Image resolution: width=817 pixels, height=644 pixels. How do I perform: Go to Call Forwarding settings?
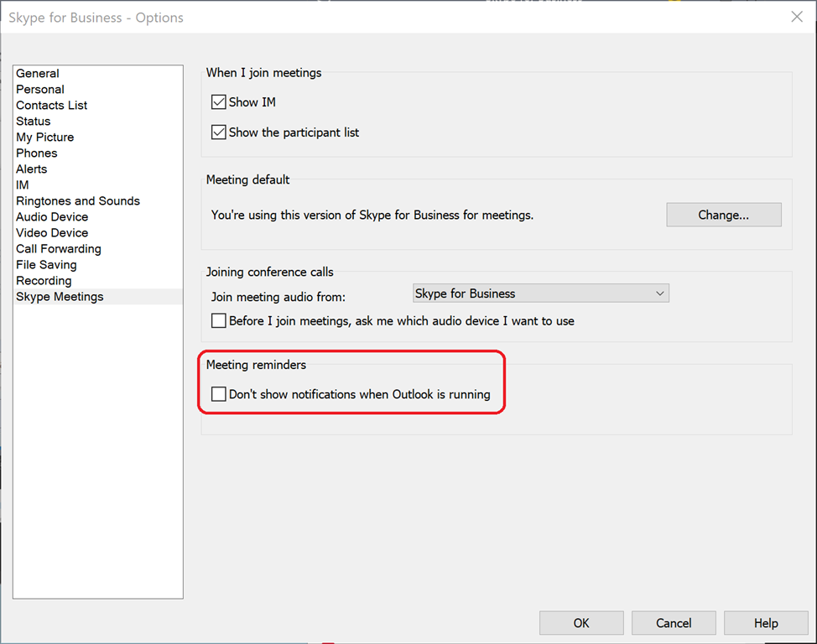pos(59,249)
